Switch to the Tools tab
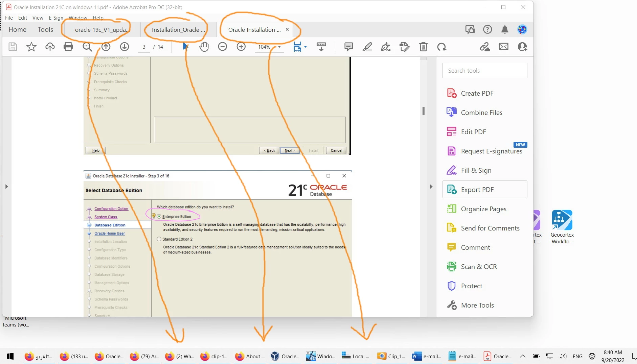This screenshot has width=637, height=364. pos(45,29)
